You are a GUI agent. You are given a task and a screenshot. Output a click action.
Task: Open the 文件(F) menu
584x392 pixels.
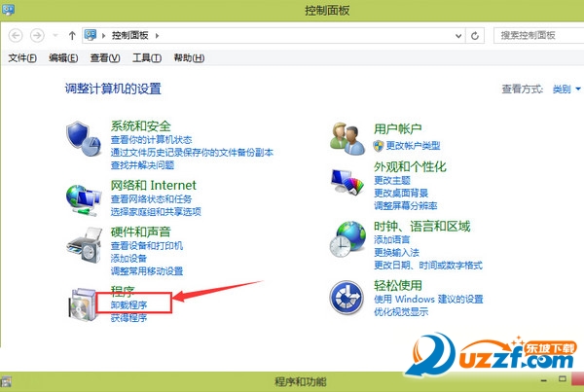pyautogui.click(x=22, y=58)
